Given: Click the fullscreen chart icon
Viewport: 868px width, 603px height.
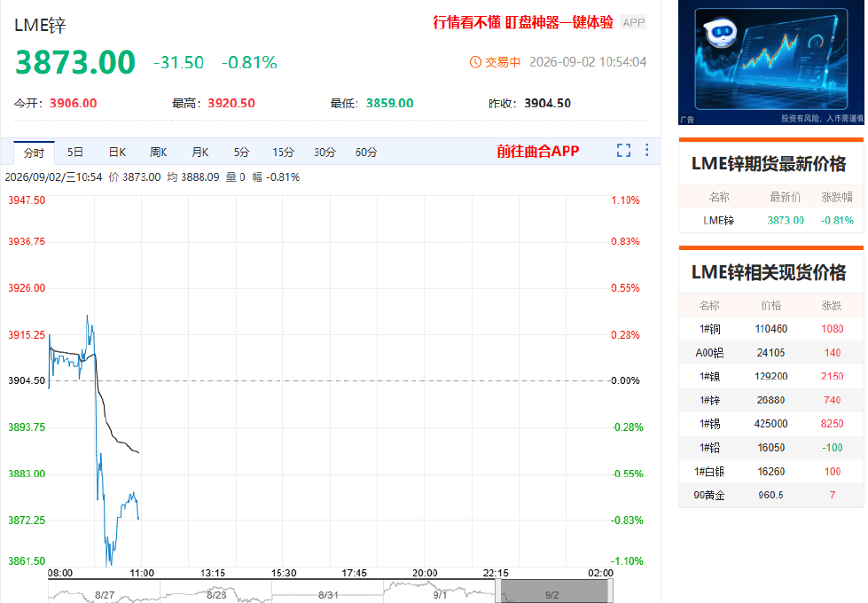Looking at the screenshot, I should click(x=624, y=150).
